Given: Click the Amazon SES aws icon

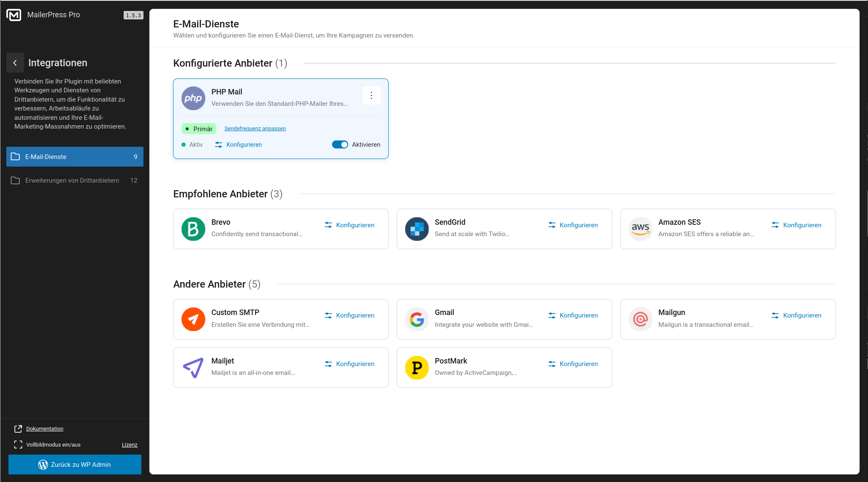Looking at the screenshot, I should tap(640, 229).
